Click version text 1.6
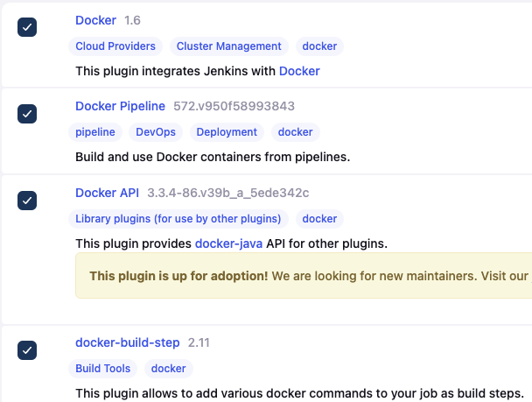 coord(132,20)
